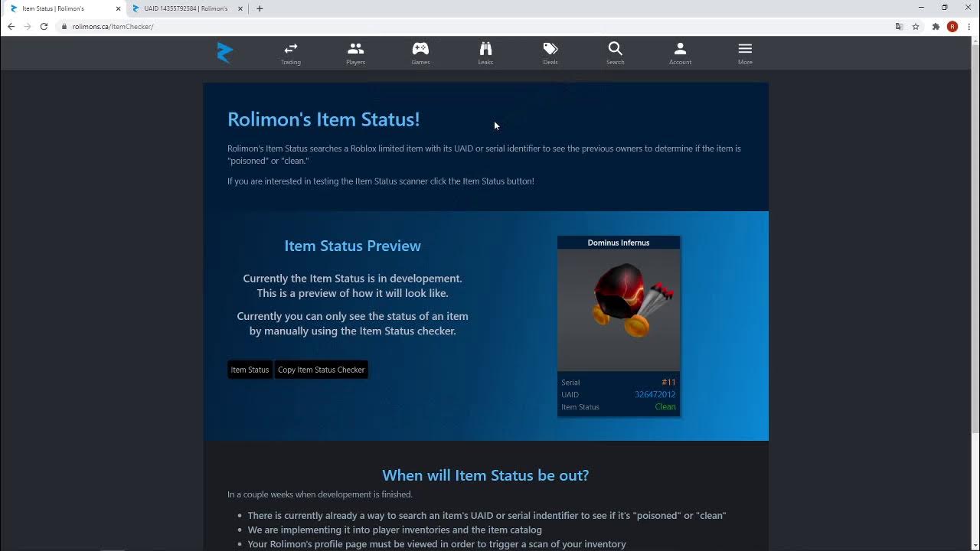Open the Trading section
Screen dimensions: 980x551
coord(290,54)
